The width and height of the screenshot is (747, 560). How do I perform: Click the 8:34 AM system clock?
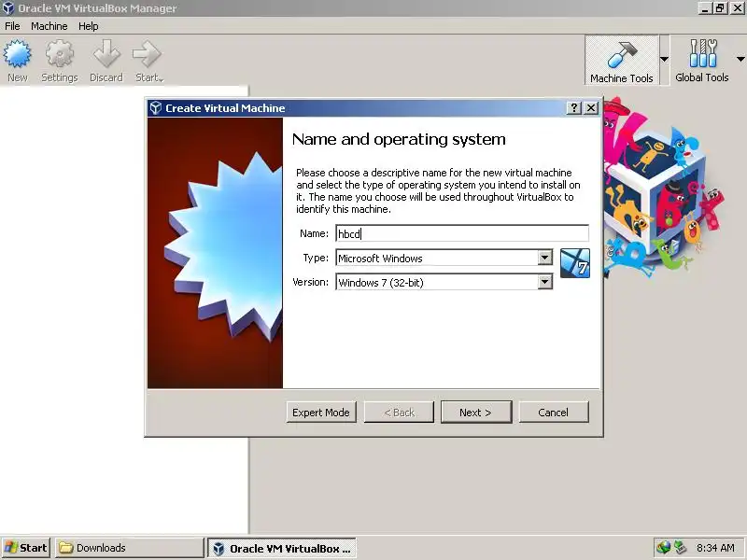[x=715, y=548]
